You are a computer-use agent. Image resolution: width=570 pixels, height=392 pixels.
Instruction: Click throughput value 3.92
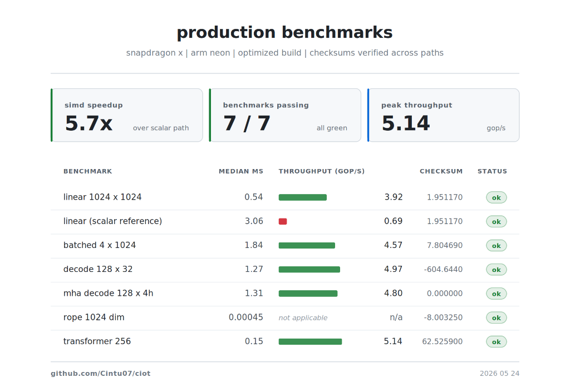coord(394,197)
